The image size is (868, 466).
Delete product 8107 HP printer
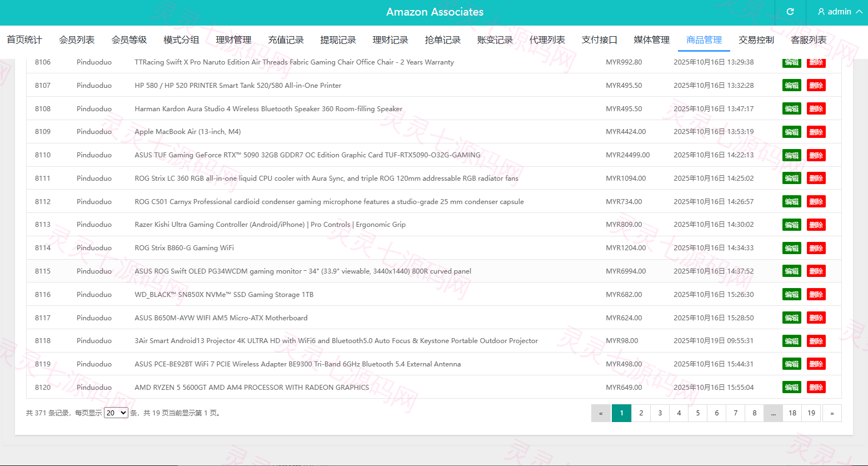816,85
